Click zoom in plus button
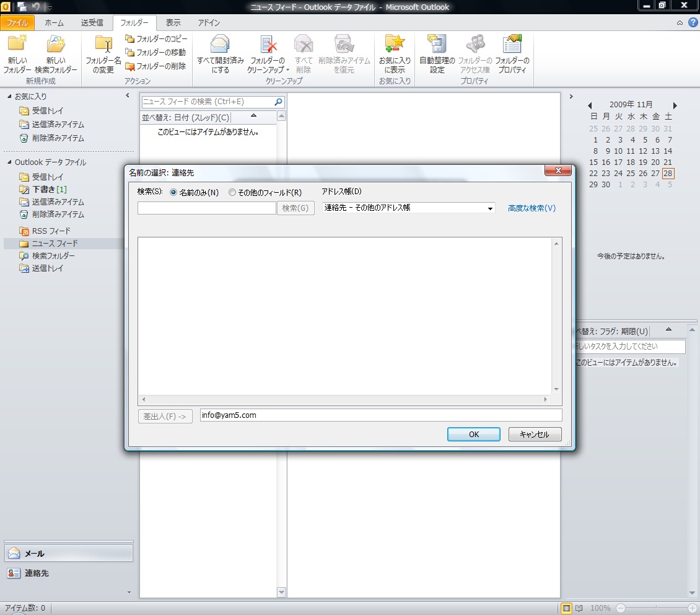Viewport: 700px width, 615px height. [693, 608]
